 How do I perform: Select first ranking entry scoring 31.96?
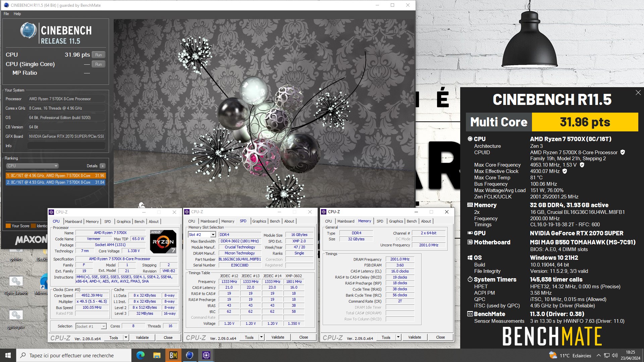[x=56, y=176]
